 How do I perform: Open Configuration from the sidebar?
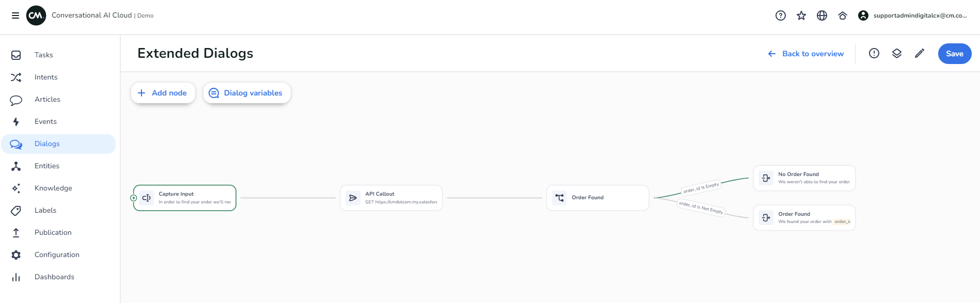click(57, 254)
